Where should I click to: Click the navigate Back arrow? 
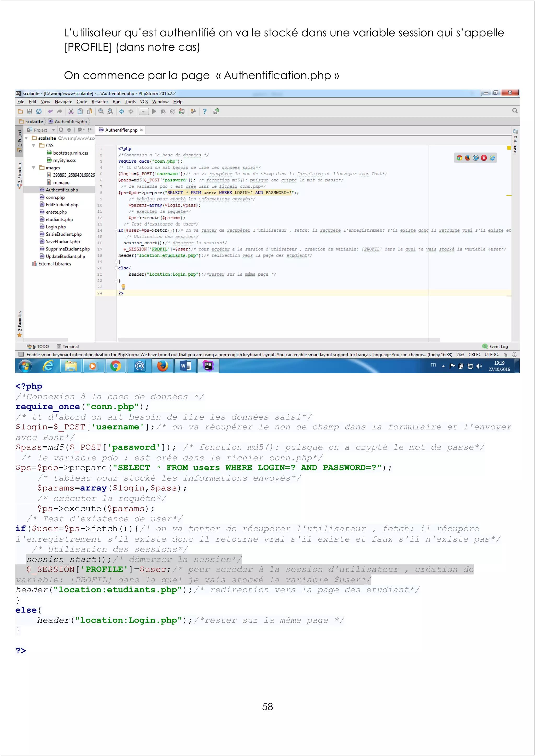click(121, 111)
